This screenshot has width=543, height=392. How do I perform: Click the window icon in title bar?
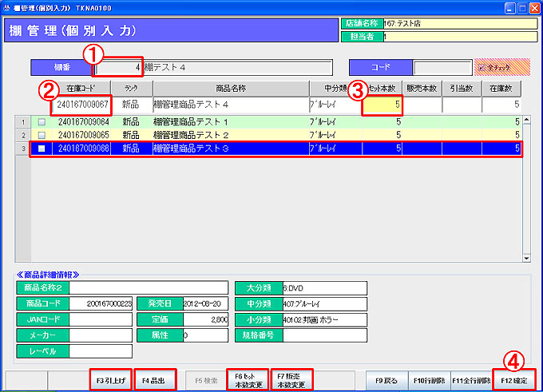coord(8,7)
